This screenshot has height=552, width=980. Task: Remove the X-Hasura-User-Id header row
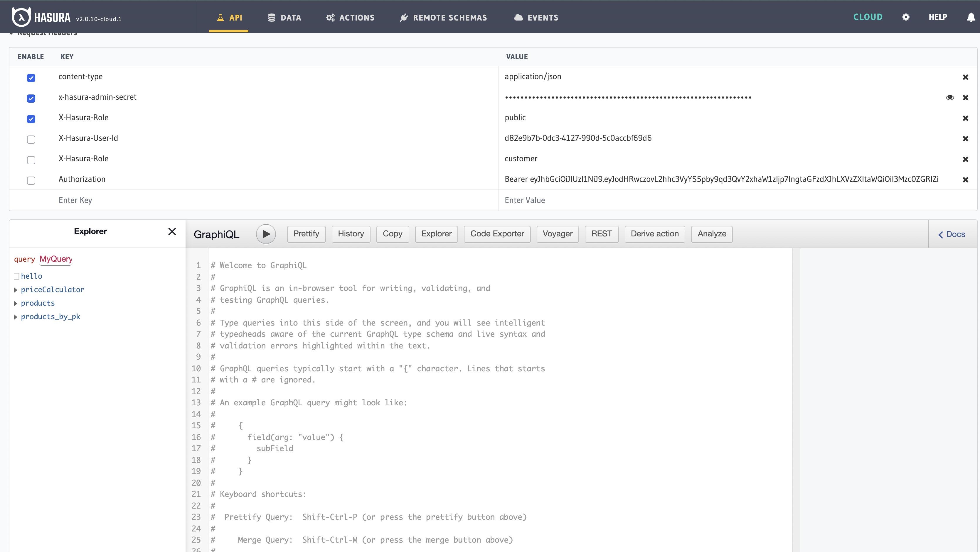coord(965,139)
